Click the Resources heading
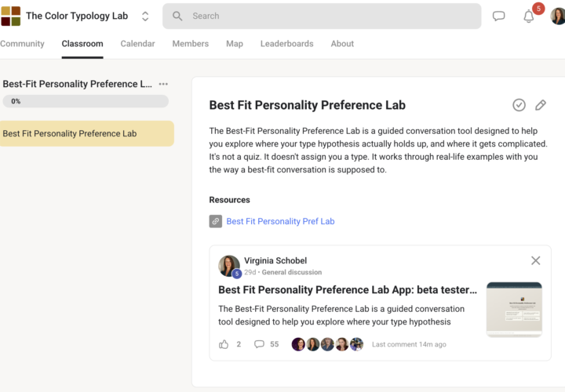 click(x=229, y=200)
